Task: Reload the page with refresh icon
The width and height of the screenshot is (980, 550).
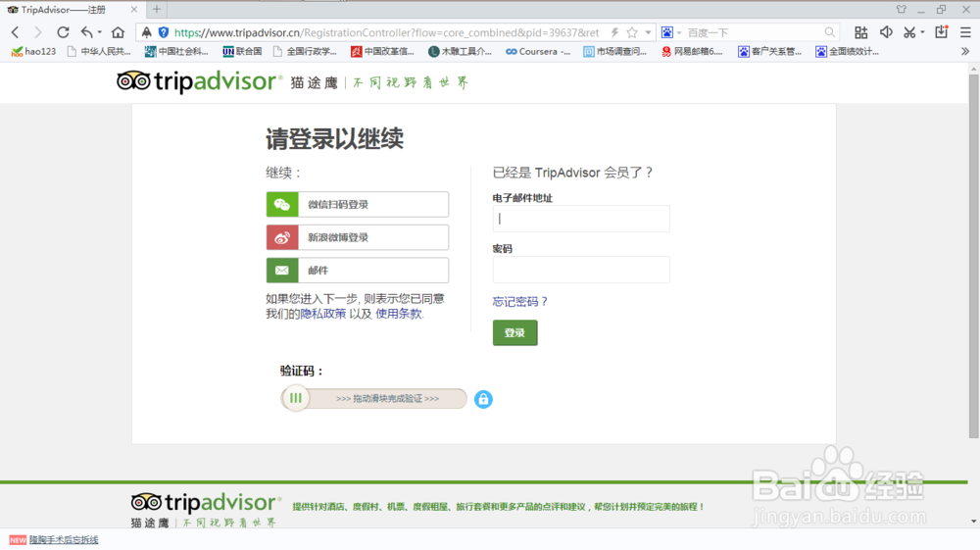Action: coord(63,32)
